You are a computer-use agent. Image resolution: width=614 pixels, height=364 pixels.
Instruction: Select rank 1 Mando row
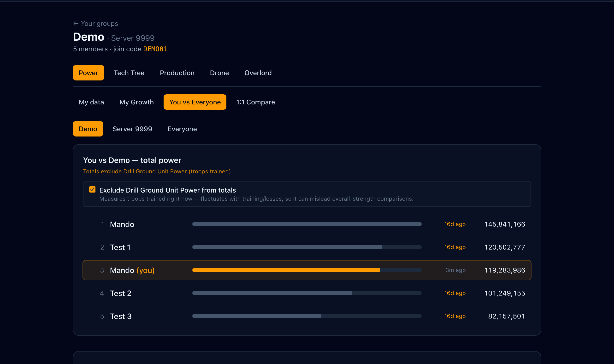(307, 224)
